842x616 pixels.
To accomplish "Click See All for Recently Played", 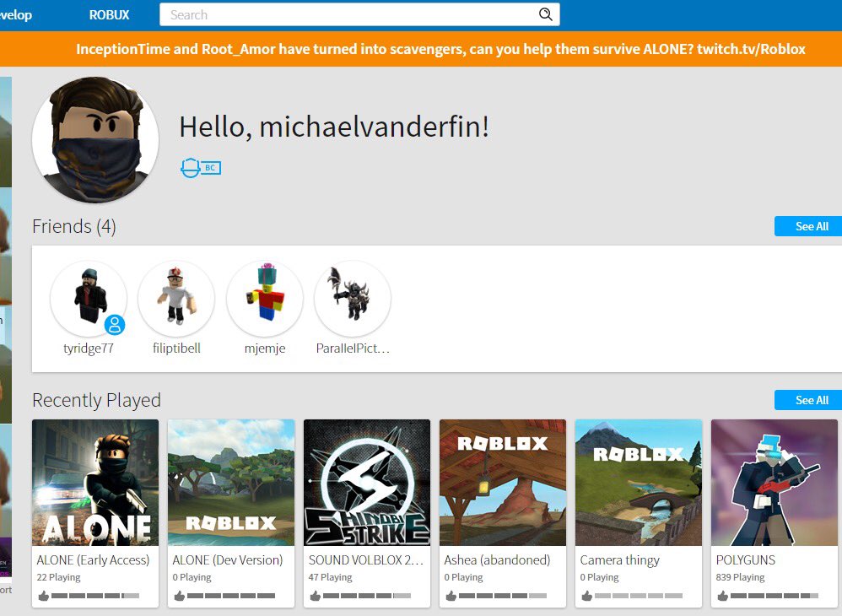I will click(x=808, y=400).
